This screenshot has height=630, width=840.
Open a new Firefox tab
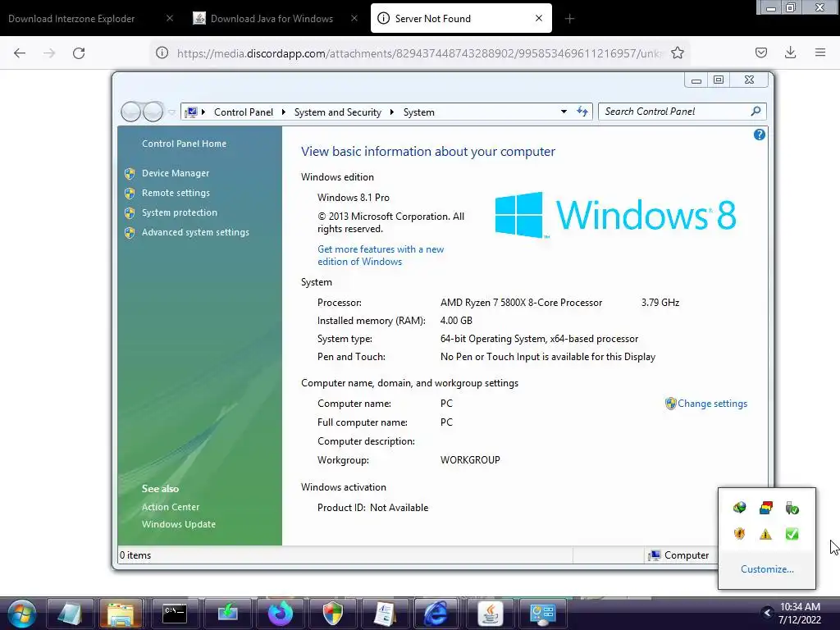coord(569,19)
